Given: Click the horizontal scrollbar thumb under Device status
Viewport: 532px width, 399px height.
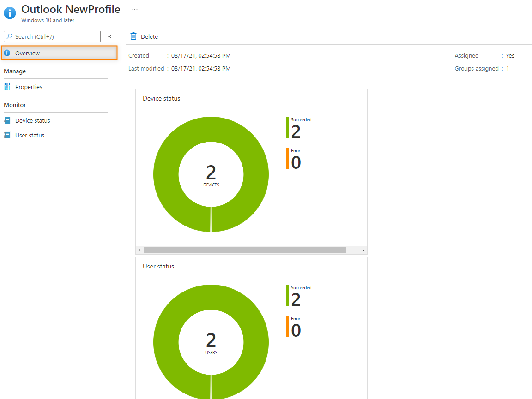Looking at the screenshot, I should click(x=245, y=250).
